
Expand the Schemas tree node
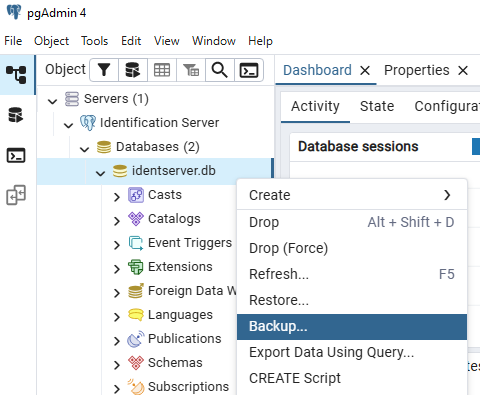point(116,365)
